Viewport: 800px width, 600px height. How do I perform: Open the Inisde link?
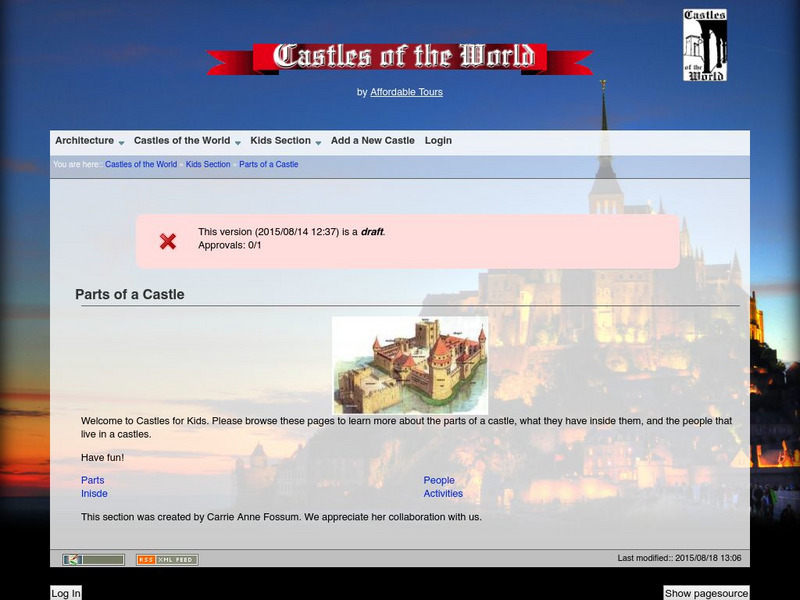pos(94,493)
